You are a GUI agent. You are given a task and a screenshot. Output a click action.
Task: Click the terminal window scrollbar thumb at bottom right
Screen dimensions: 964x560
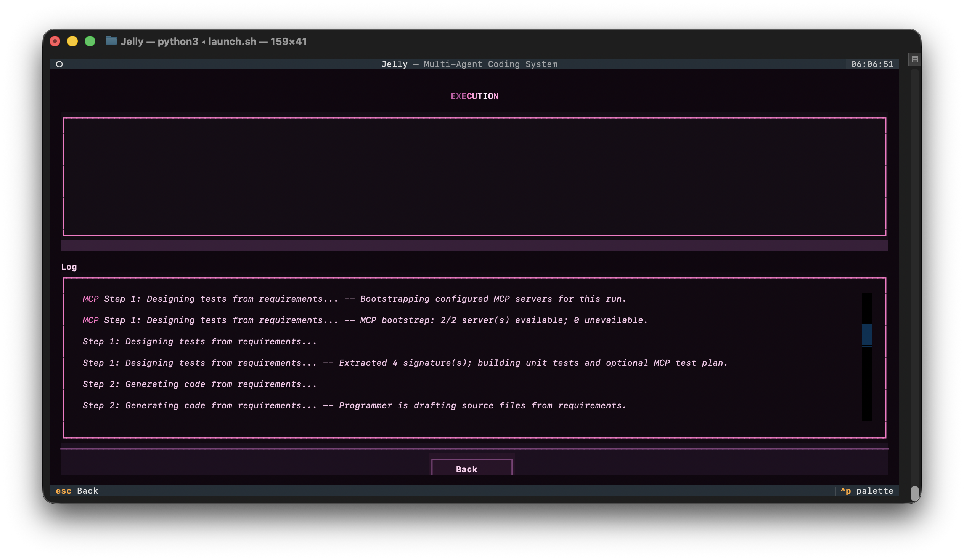tap(914, 493)
